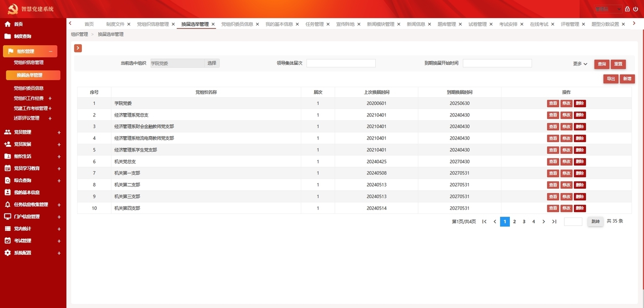The height and width of the screenshot is (308, 644).
Task: Switch to the 党组织委员信息 tab
Action: pos(237,24)
